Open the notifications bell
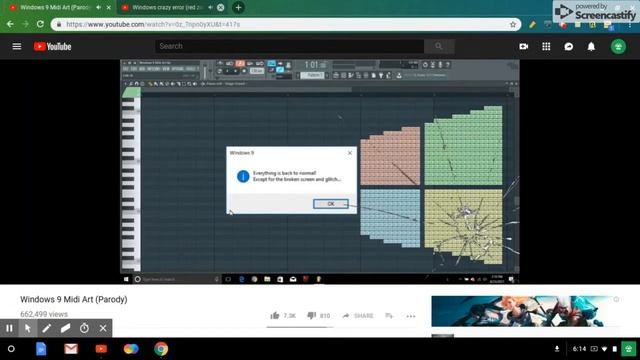Screen dimensions: 640x360 pyautogui.click(x=591, y=47)
